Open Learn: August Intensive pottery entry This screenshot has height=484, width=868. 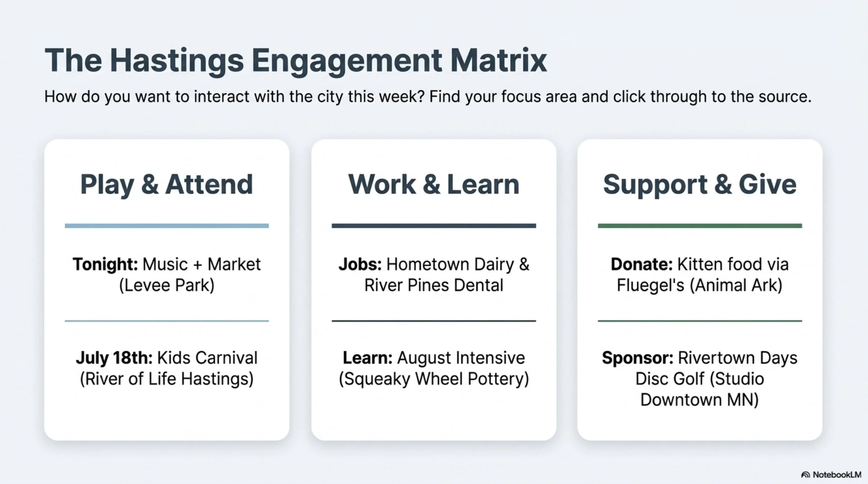click(434, 368)
